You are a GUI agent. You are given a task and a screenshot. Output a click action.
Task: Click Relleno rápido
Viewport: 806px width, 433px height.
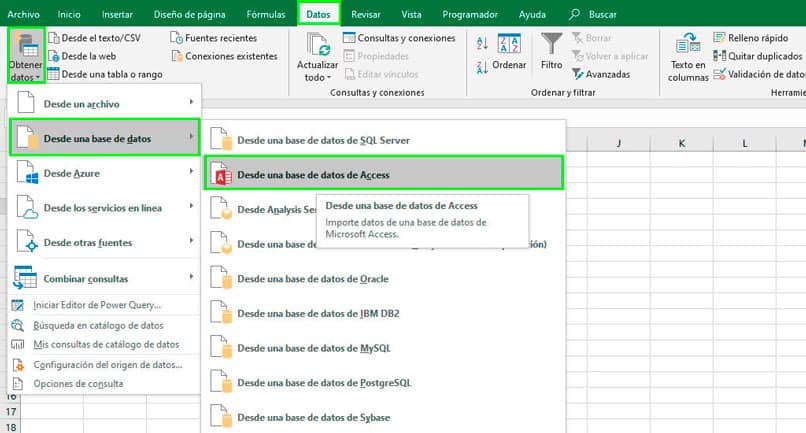coord(750,38)
